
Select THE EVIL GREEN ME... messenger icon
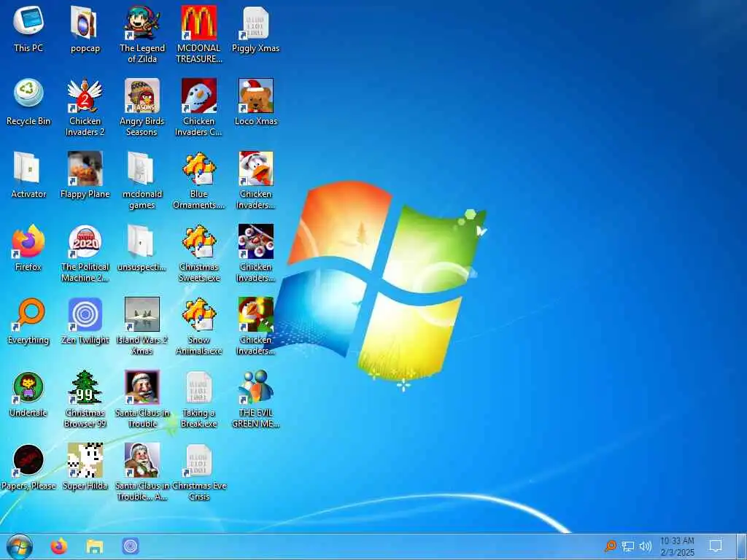(256, 400)
